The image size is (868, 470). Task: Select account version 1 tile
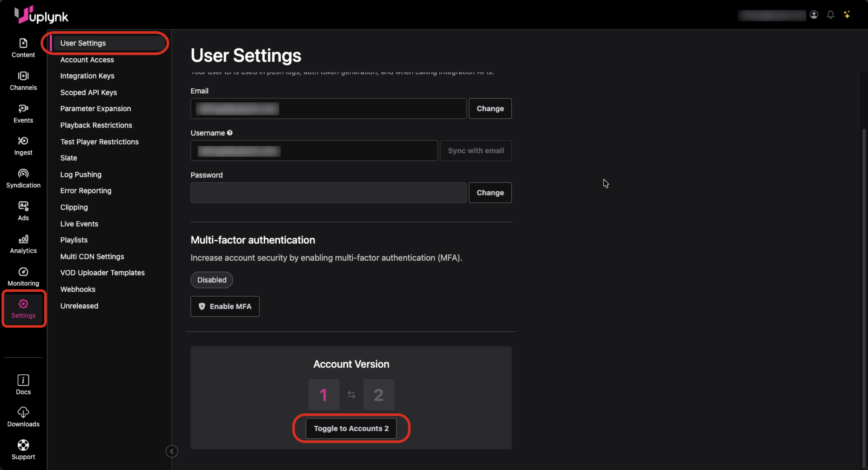pos(323,394)
